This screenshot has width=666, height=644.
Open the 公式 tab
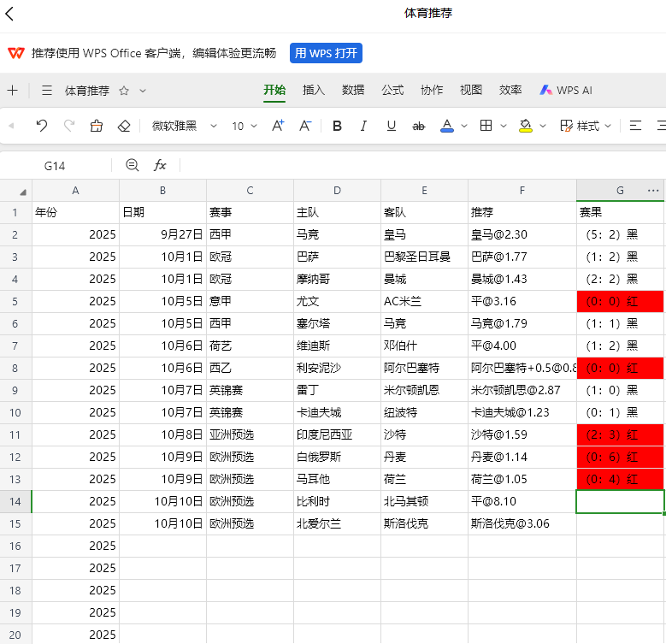pos(392,90)
